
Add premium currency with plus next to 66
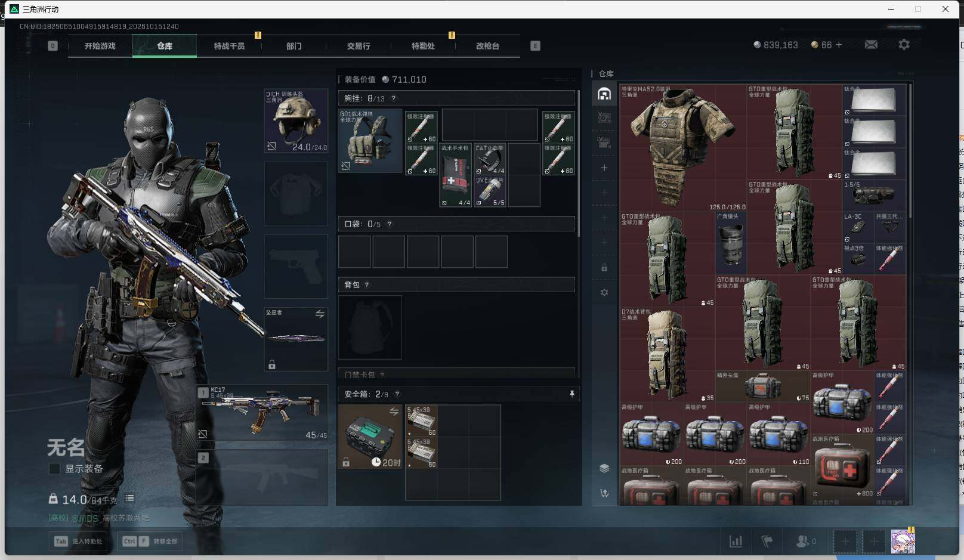coord(839,45)
